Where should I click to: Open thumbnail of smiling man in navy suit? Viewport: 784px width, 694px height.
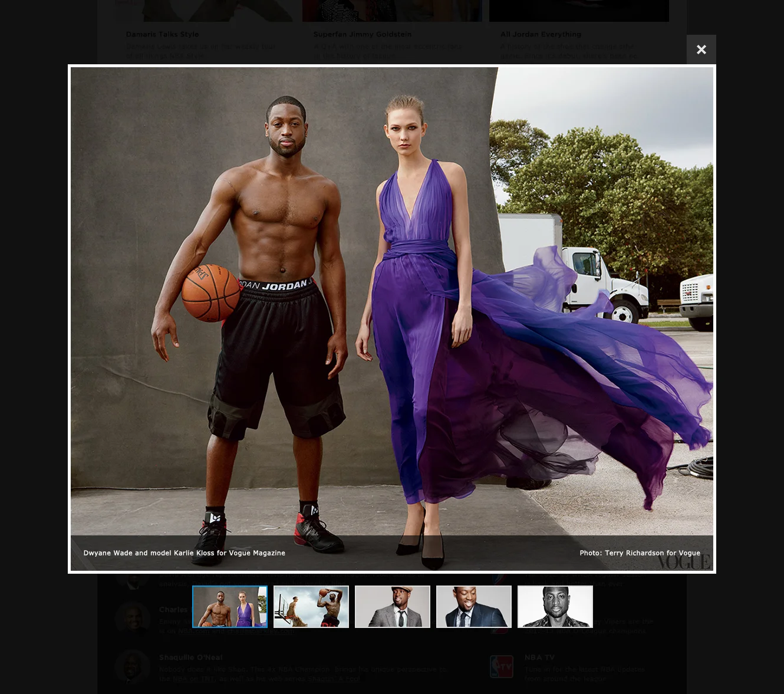474,607
